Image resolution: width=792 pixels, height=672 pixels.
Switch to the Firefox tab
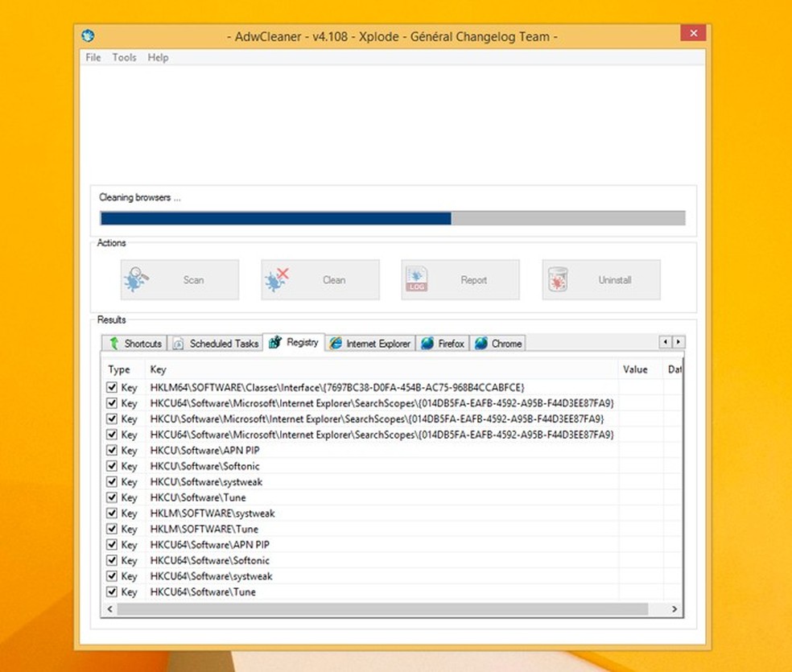[443, 344]
